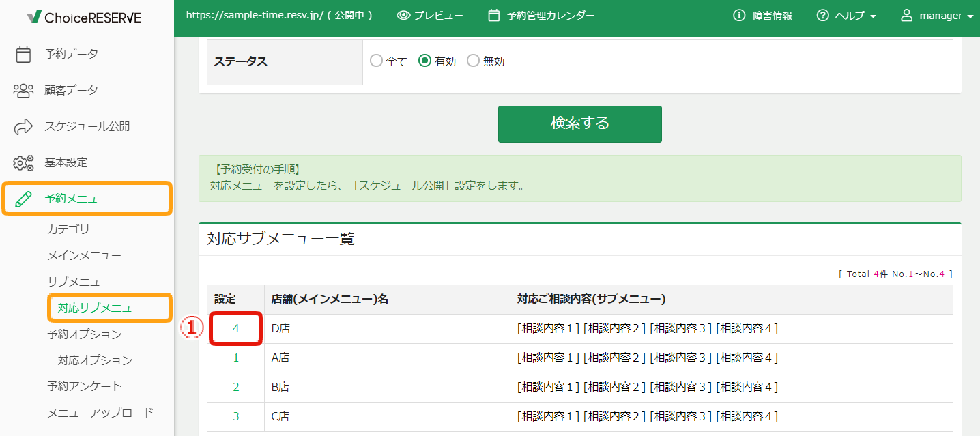Image resolution: width=980 pixels, height=436 pixels.
Task: Go to the 対応サブメニュー submenu
Action: [100, 308]
